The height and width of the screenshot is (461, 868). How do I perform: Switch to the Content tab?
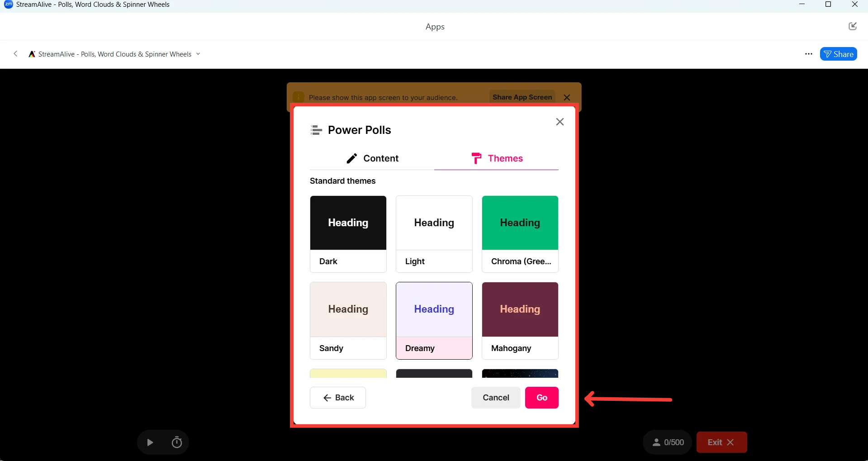pyautogui.click(x=372, y=158)
